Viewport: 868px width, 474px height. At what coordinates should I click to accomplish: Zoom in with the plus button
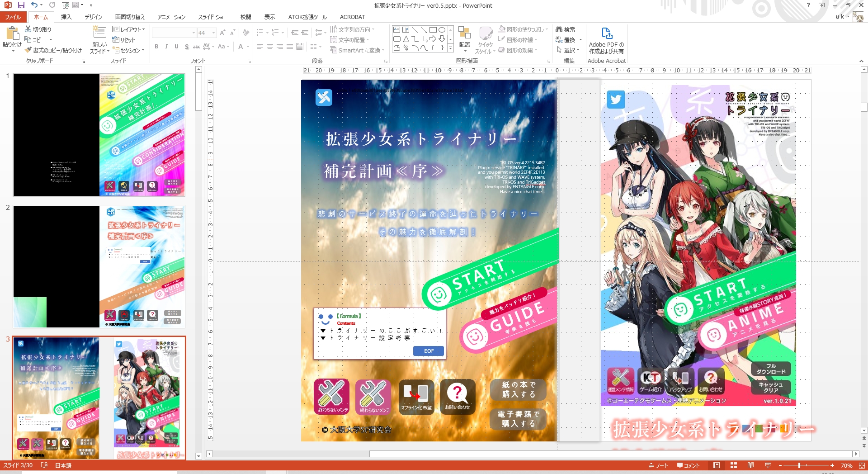(832, 465)
